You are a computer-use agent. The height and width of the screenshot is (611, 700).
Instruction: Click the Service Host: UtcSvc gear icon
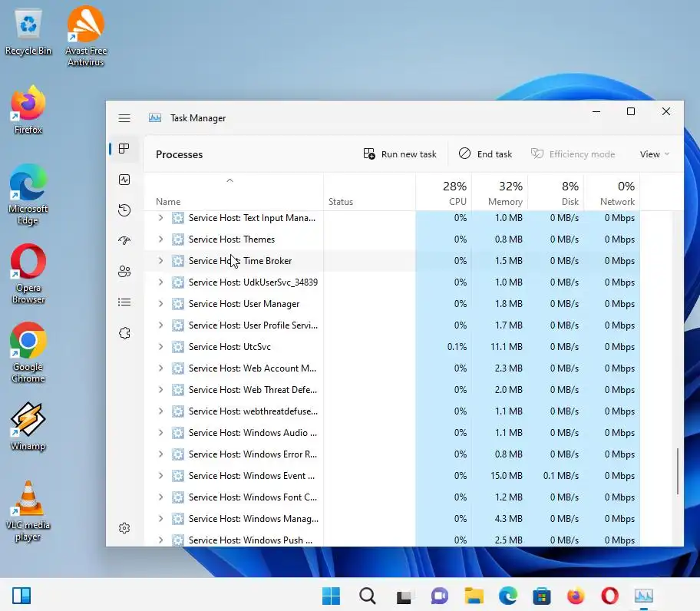click(177, 347)
